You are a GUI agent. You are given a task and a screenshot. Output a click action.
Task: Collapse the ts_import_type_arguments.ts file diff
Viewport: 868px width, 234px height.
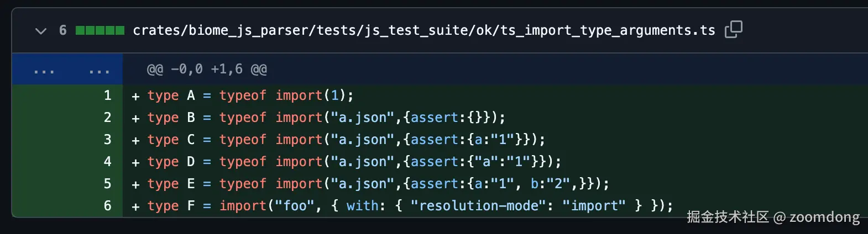40,31
